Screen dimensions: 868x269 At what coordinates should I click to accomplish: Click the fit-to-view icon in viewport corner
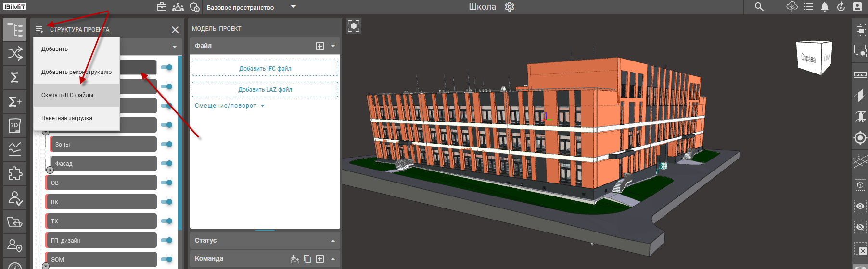(x=354, y=26)
